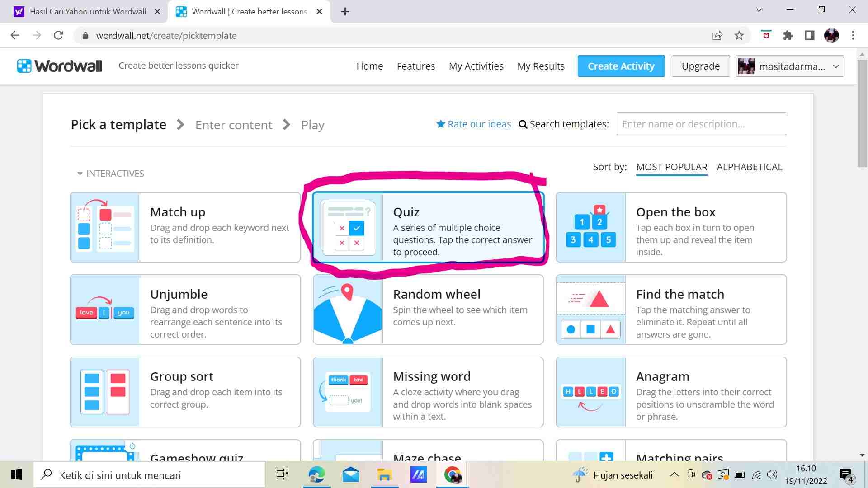
Task: Open the masitadarma account dropdown
Action: [789, 66]
